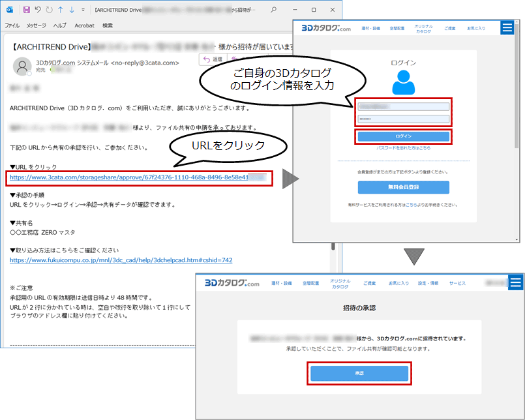Click パスワードを忘れた方はこちら link
The height and width of the screenshot is (420, 525).
coord(404,147)
